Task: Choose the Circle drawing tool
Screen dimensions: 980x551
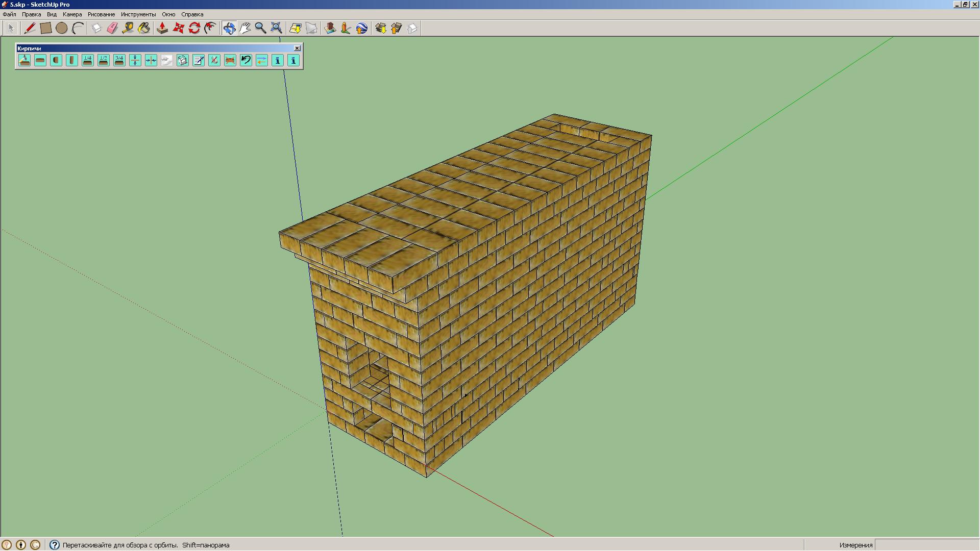Action: tap(62, 28)
